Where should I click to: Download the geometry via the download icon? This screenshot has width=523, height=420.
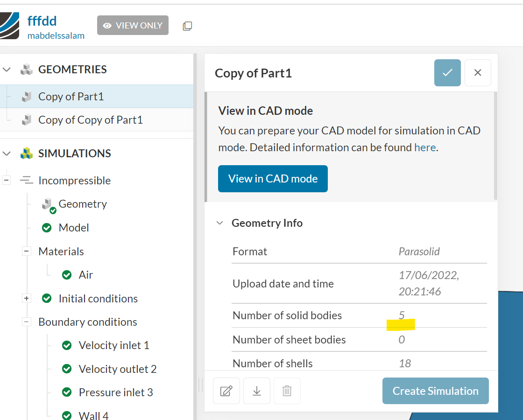pos(257,391)
